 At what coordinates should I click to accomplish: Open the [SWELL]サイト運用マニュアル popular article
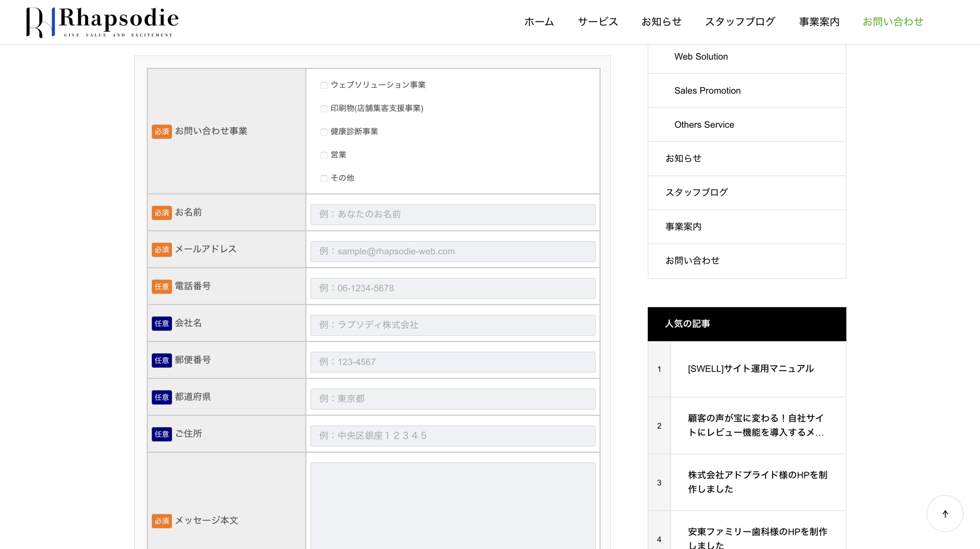pos(750,369)
